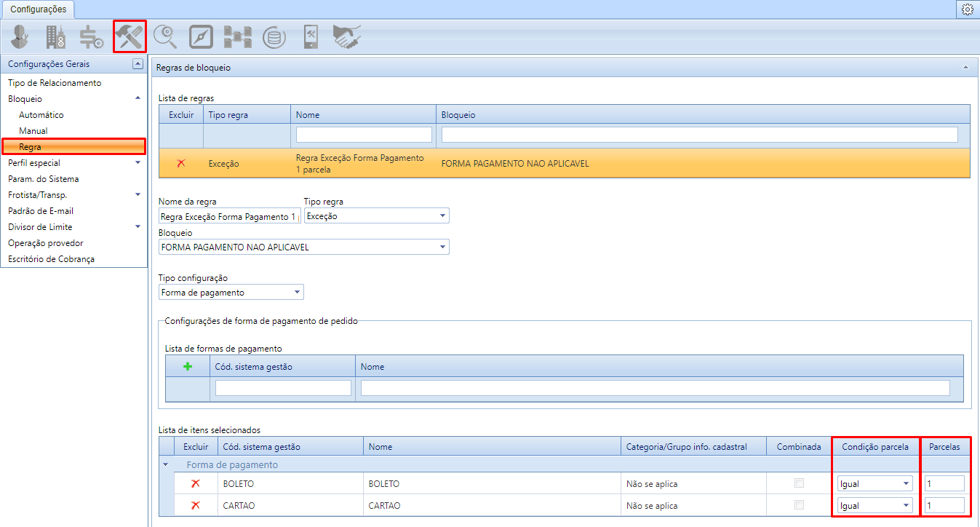
Task: Click the BOLETO name cell
Action: pos(492,483)
